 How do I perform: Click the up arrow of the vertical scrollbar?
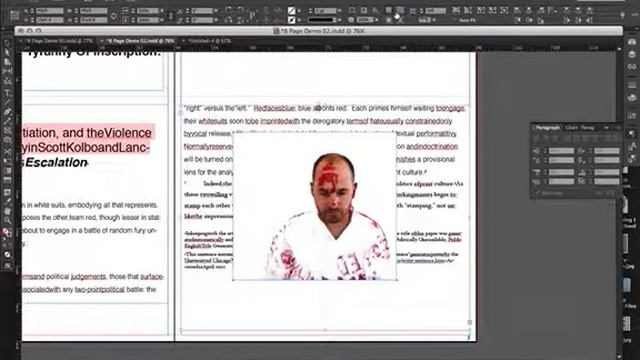[x=620, y=49]
